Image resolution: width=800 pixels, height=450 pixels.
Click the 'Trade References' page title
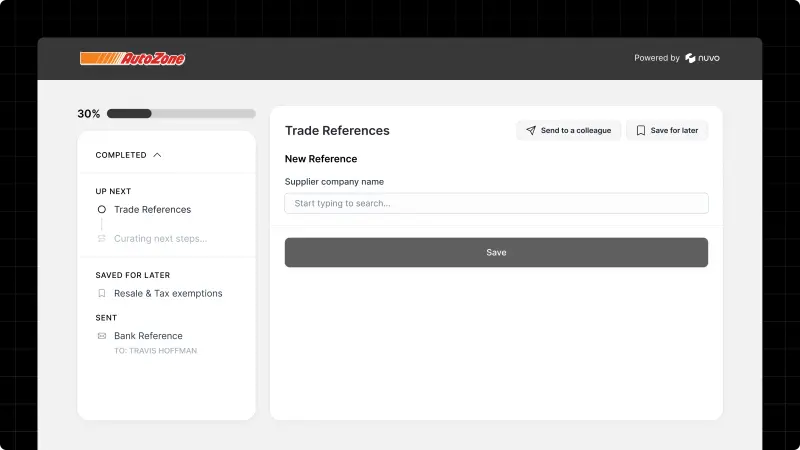coord(337,131)
